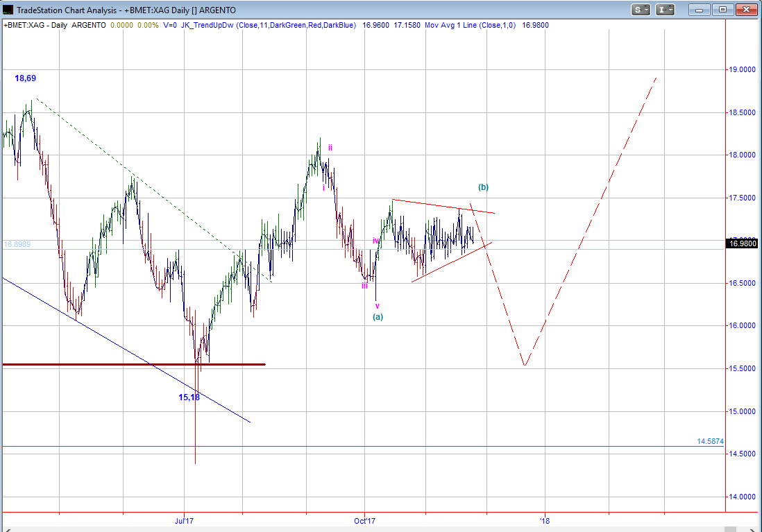Click the 14.5874 horizontal line label
Image resolution: width=762 pixels, height=532 pixels.
pyautogui.click(x=710, y=441)
